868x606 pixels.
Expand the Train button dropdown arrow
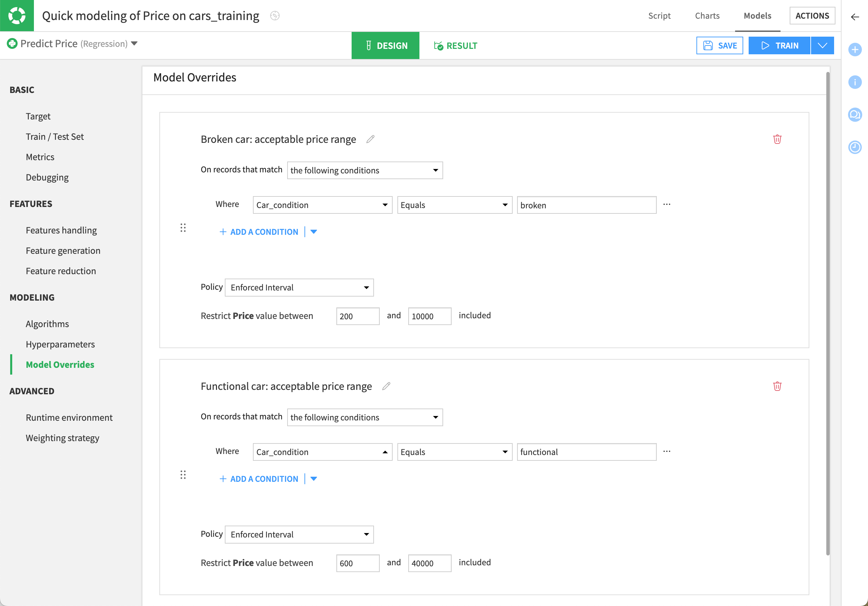pyautogui.click(x=822, y=45)
